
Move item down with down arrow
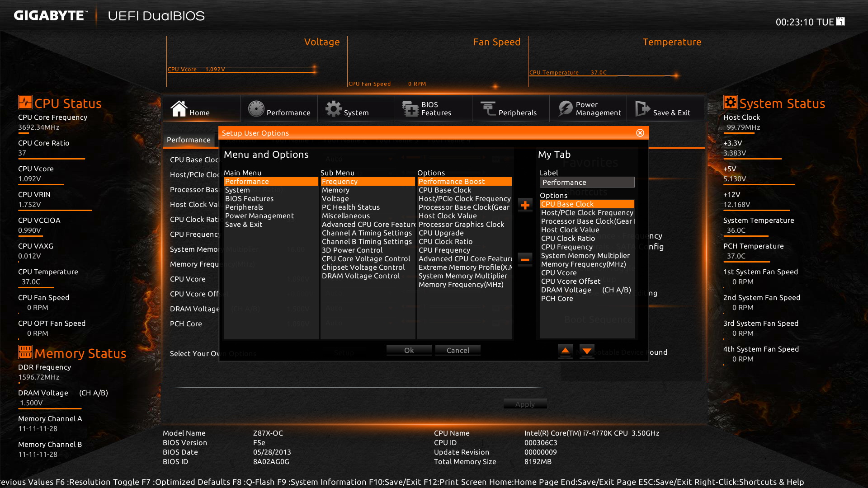[x=587, y=351]
